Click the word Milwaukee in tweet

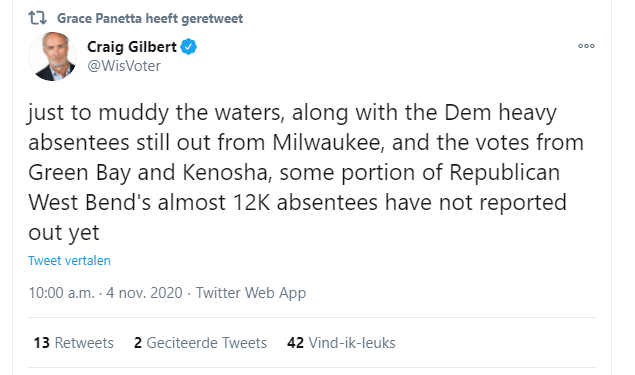(326, 143)
